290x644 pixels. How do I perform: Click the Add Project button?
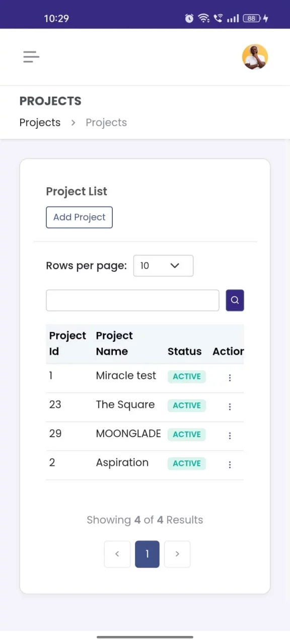[79, 217]
